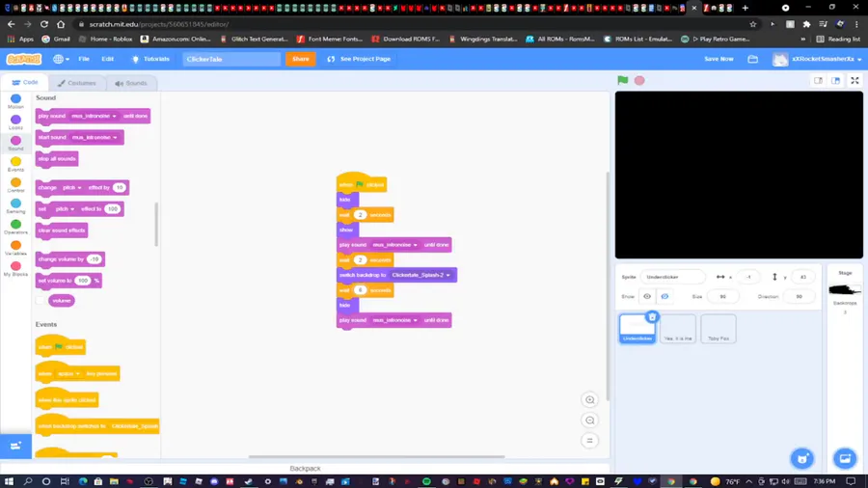Open the File menu
Screen dimensions: 868x488
[84, 59]
